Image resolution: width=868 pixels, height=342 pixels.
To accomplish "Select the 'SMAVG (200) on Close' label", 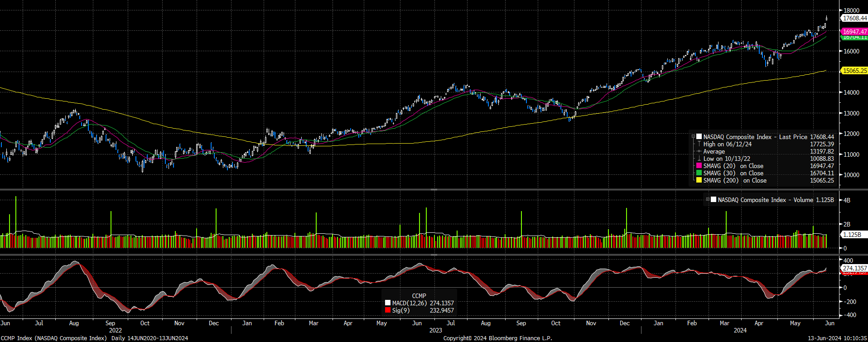I will click(x=735, y=180).
